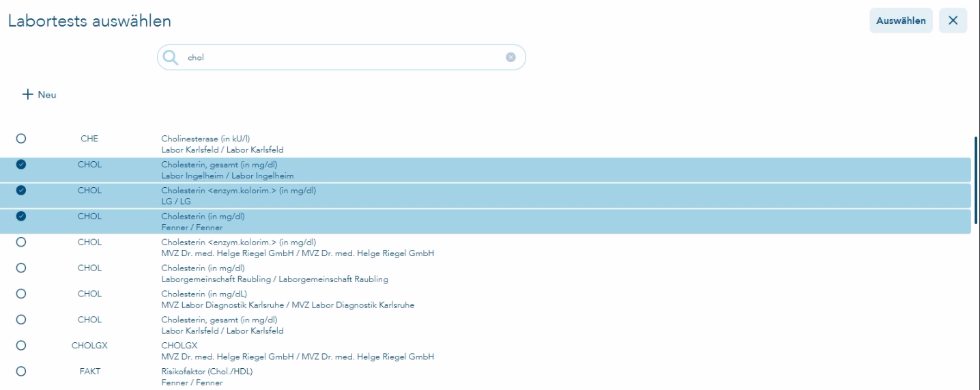Viewport: 980px width, 390px height.
Task: Select the CHE Cholinesterase radio button
Action: click(x=21, y=139)
